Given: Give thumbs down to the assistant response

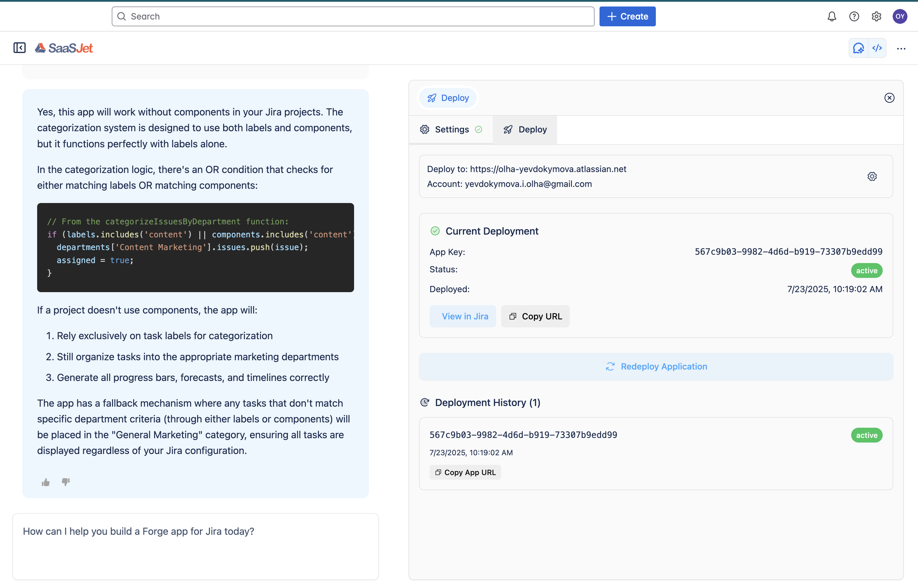Looking at the screenshot, I should [65, 482].
